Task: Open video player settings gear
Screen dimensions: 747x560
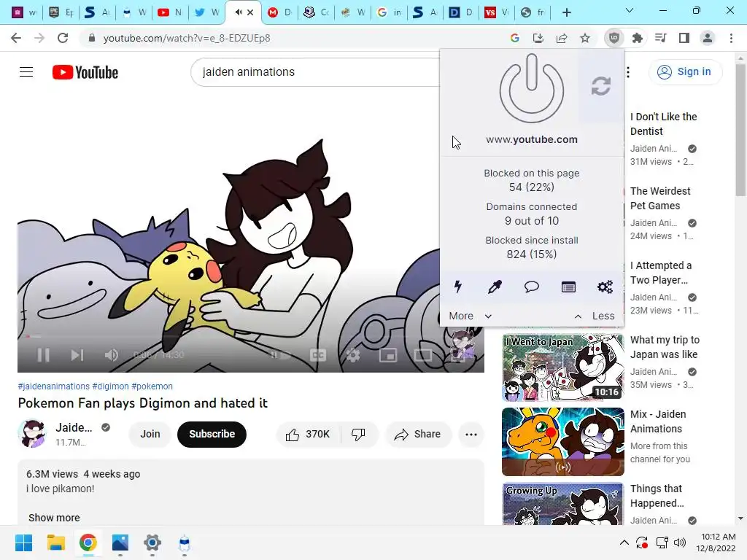Action: (352, 355)
